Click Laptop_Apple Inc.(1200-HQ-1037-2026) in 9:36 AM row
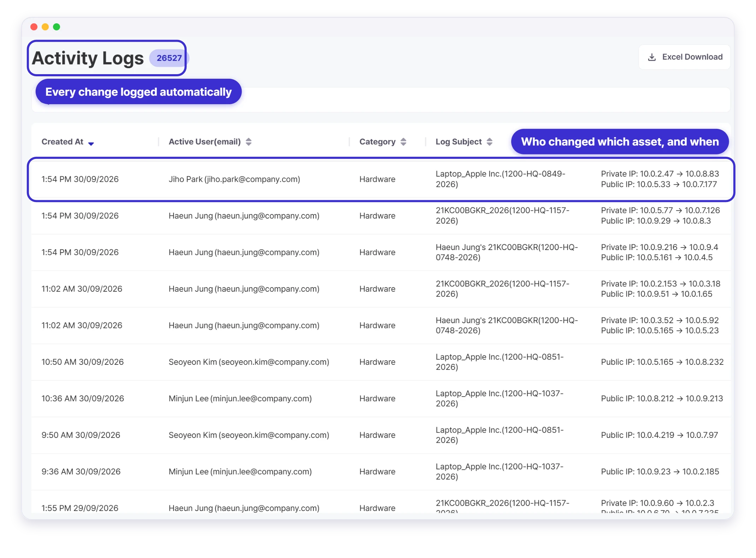 pos(500,472)
